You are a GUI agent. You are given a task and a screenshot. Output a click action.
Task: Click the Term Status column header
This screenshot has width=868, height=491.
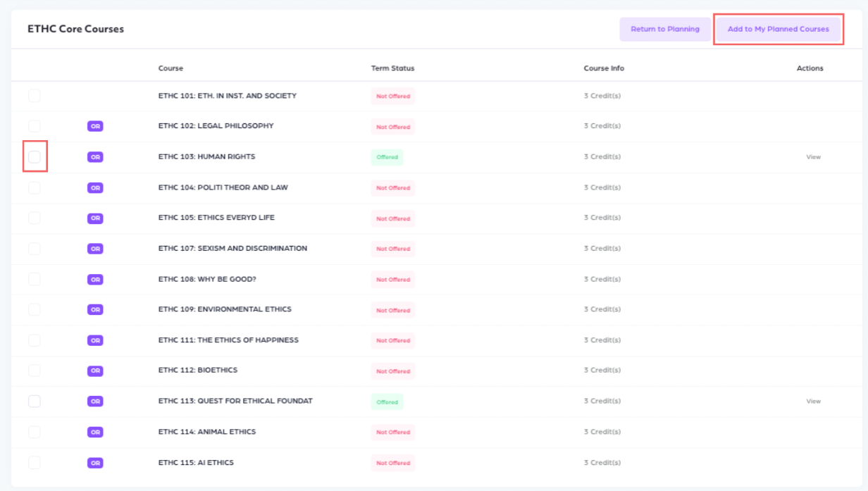pos(392,68)
